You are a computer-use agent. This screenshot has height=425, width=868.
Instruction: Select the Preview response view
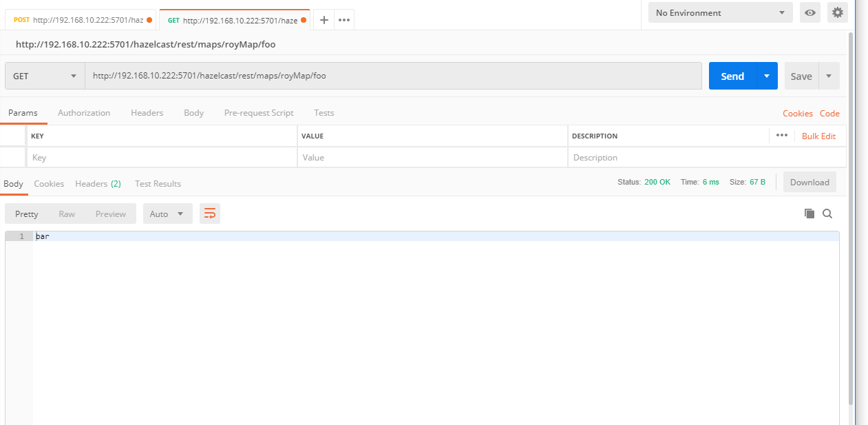(x=111, y=214)
